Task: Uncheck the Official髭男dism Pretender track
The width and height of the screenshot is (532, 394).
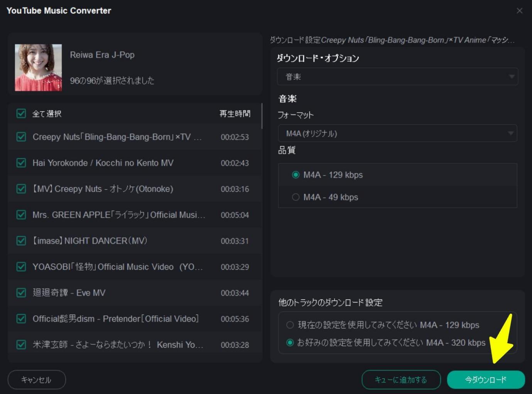Action: point(21,319)
